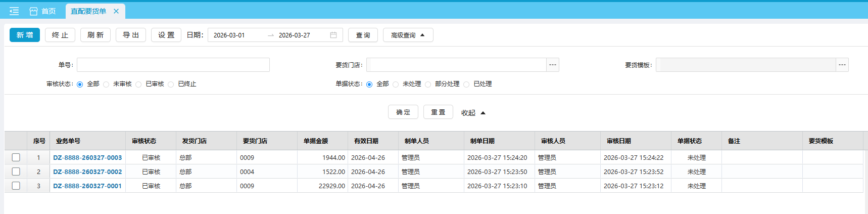This screenshot has height=214, width=868.
Task: Click the calendar icon in date range
Action: 333,35
